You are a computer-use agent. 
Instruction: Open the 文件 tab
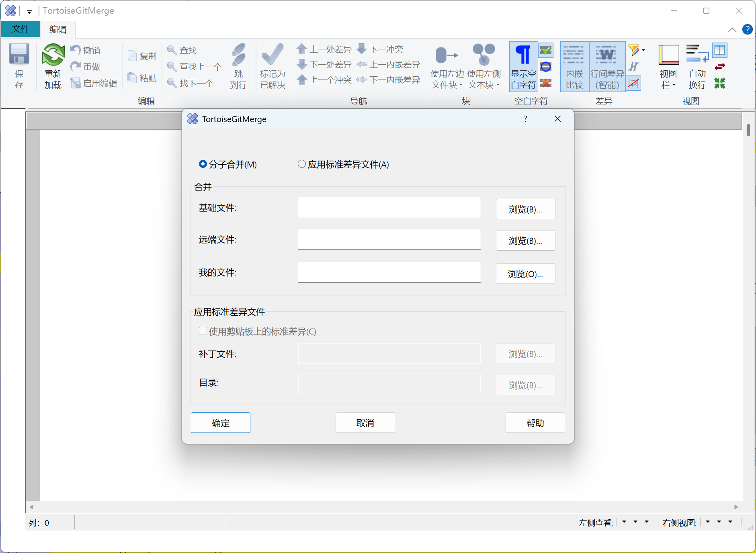point(20,29)
